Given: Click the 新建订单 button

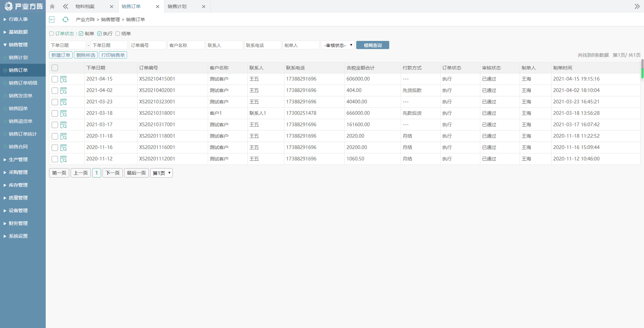Looking at the screenshot, I should [x=61, y=55].
